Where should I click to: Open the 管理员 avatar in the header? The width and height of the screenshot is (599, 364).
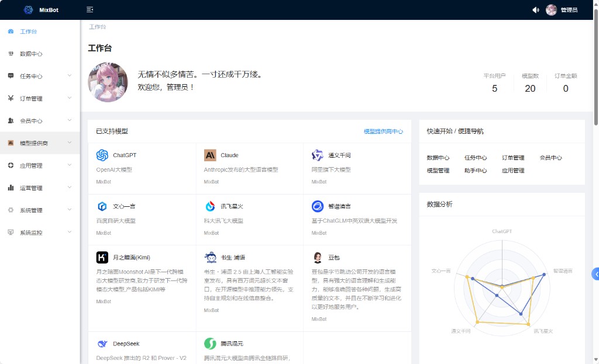click(551, 10)
